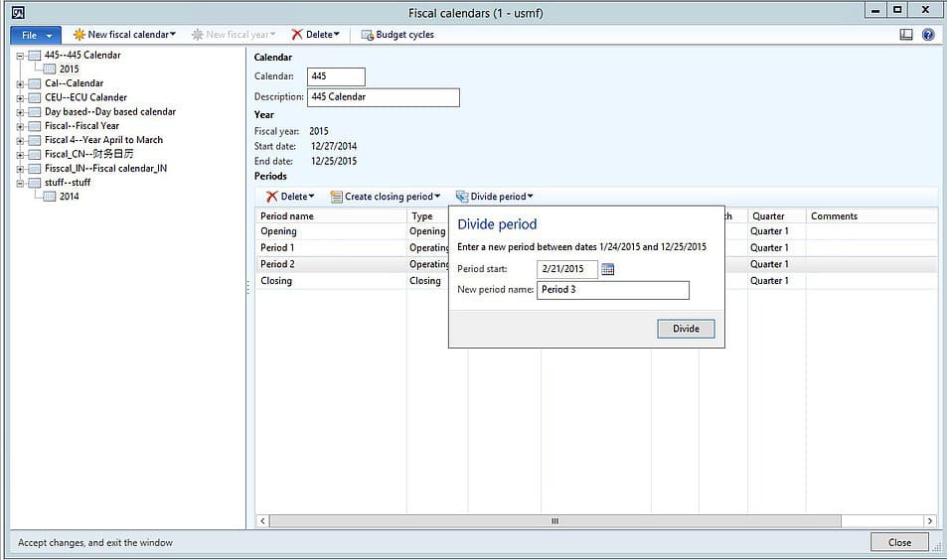Expand the CEU--ECU Calander node
This screenshot has height=560, width=947.
pyautogui.click(x=20, y=97)
